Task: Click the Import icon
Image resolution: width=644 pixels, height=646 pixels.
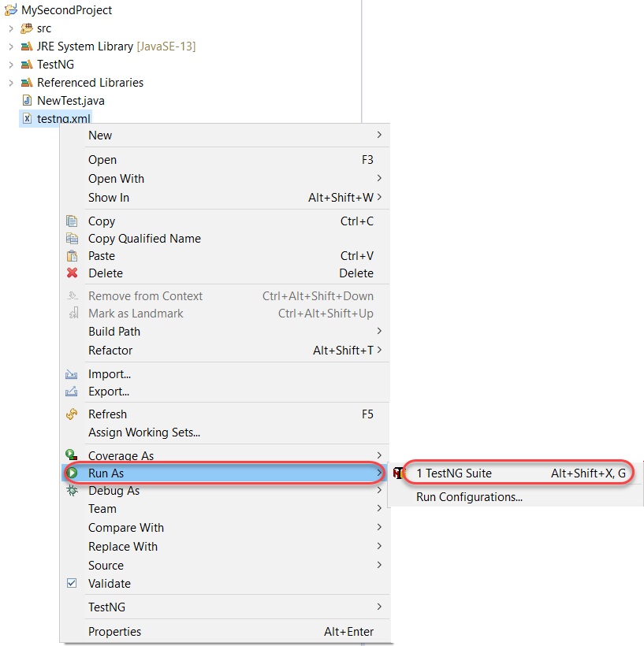Action: [71, 374]
